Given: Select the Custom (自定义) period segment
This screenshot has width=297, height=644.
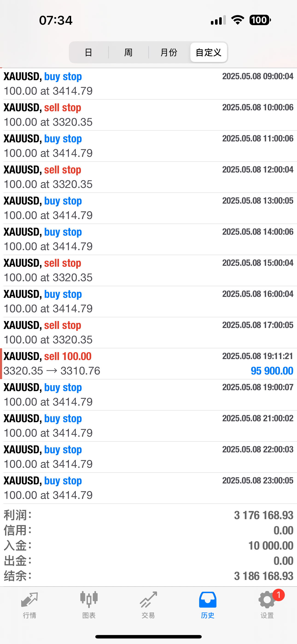Looking at the screenshot, I should [x=209, y=52].
